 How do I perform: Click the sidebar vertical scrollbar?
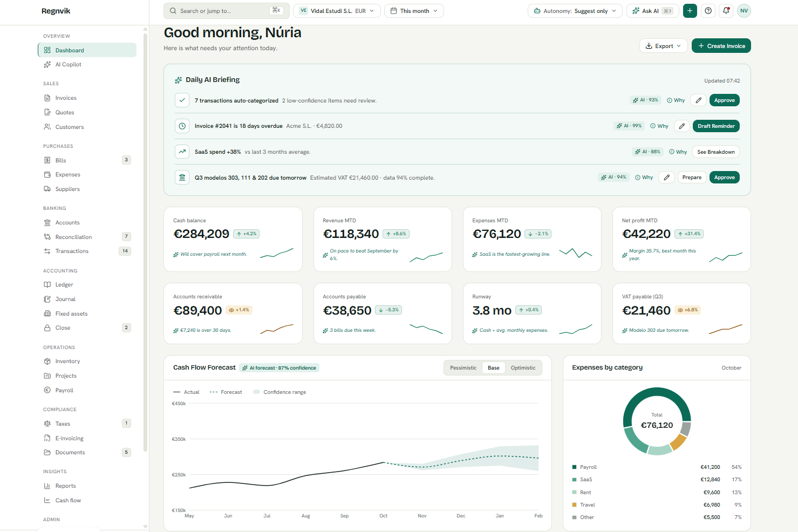coord(145,242)
